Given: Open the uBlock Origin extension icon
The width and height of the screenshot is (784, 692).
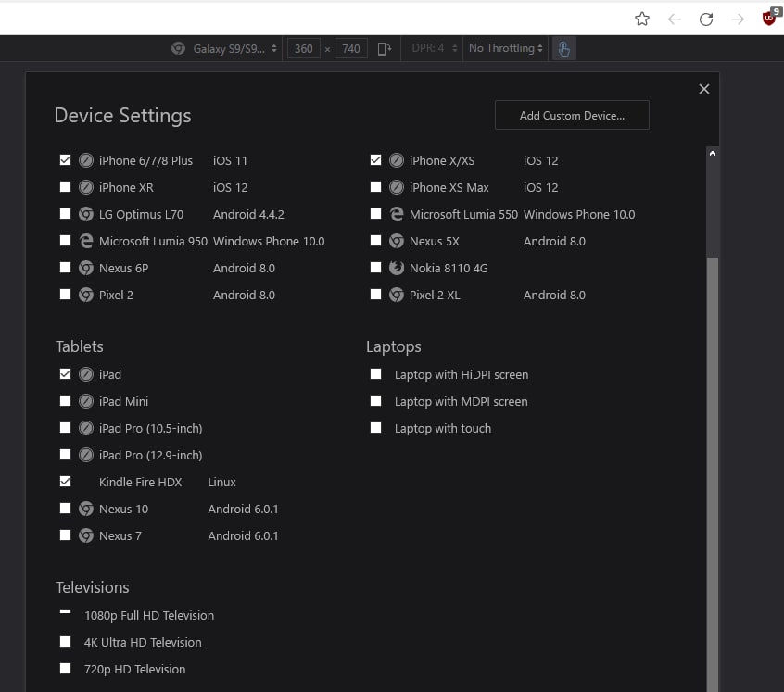Looking at the screenshot, I should pyautogui.click(x=769, y=18).
